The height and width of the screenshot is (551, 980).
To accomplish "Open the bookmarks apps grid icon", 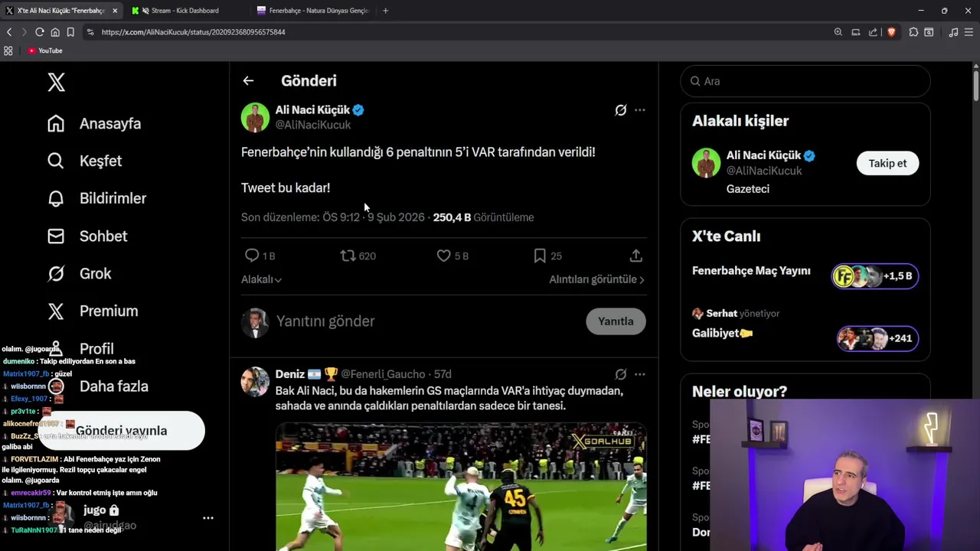I will click(x=8, y=51).
